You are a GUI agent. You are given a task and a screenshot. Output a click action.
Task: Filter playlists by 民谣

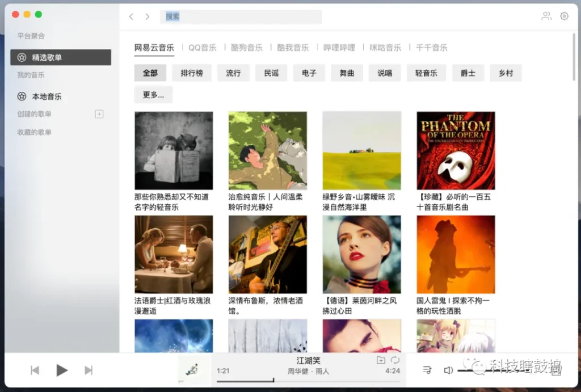click(271, 73)
